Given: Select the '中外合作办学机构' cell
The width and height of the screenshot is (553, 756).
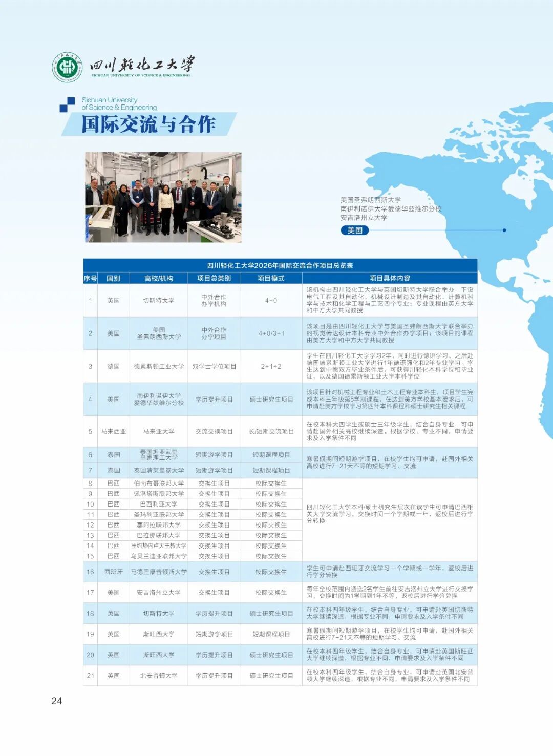Looking at the screenshot, I should [x=214, y=301].
